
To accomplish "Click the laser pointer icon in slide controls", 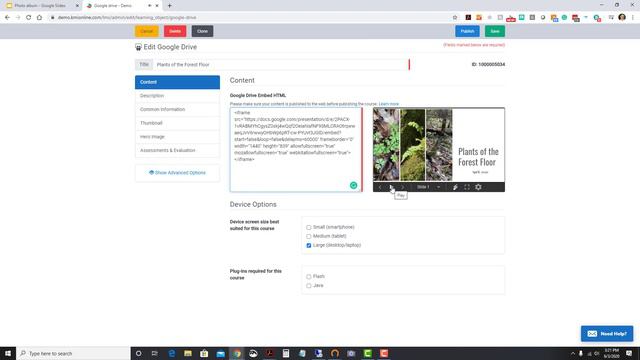I will (x=455, y=187).
